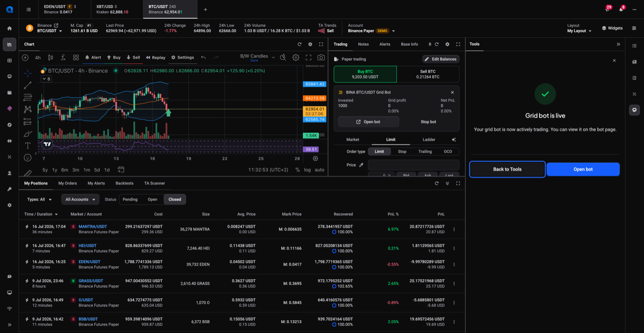Click the 64213.58 orange price label
The image size is (644, 333).
(x=315, y=98)
